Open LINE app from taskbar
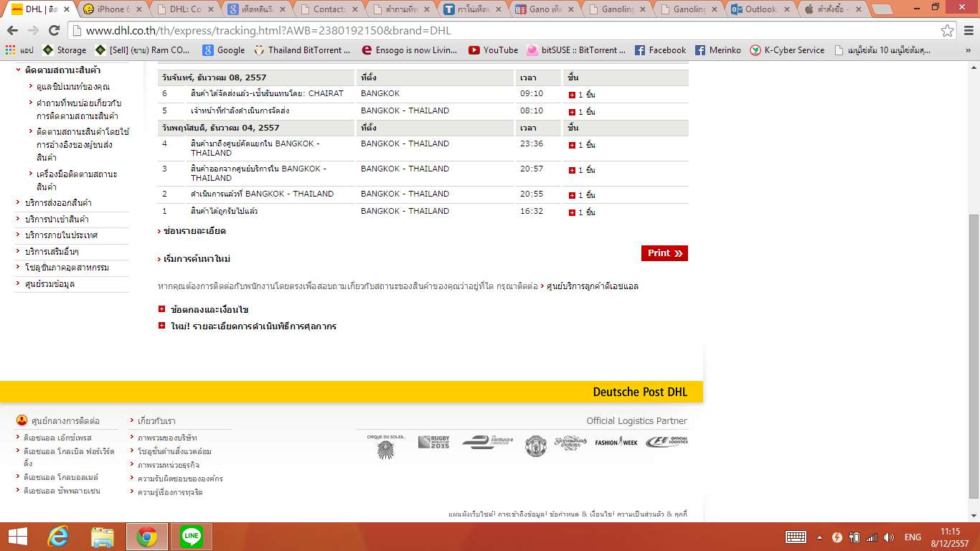Viewport: 980px width, 551px height. point(192,537)
